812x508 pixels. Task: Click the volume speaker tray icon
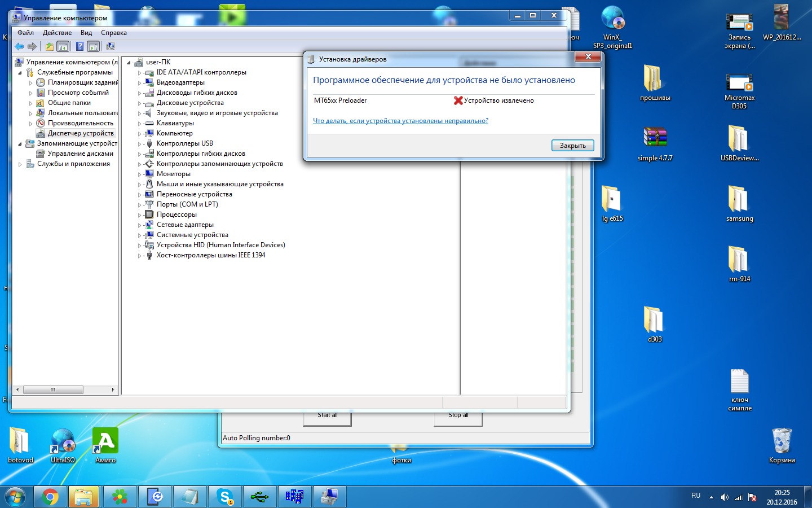click(x=725, y=497)
